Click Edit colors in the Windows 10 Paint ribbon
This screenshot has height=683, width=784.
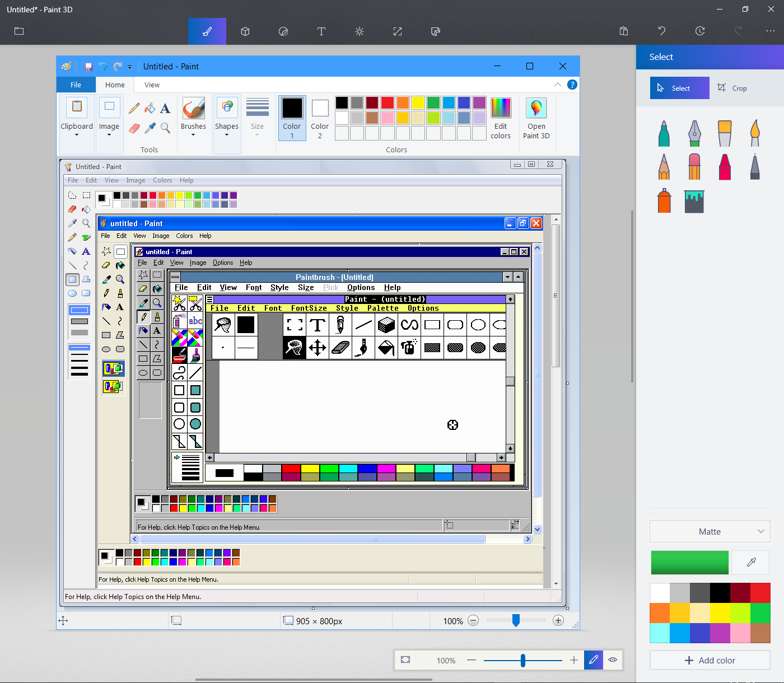coord(501,118)
